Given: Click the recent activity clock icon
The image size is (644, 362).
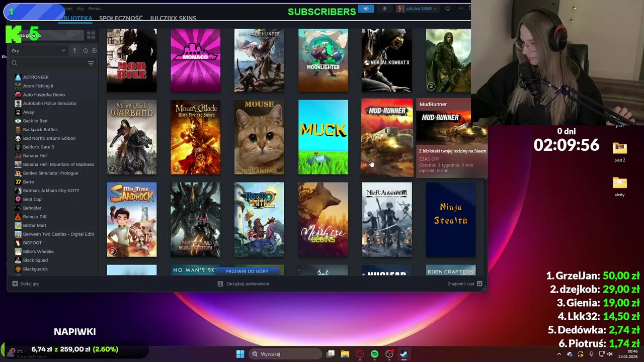Looking at the screenshot, I should point(85,50).
